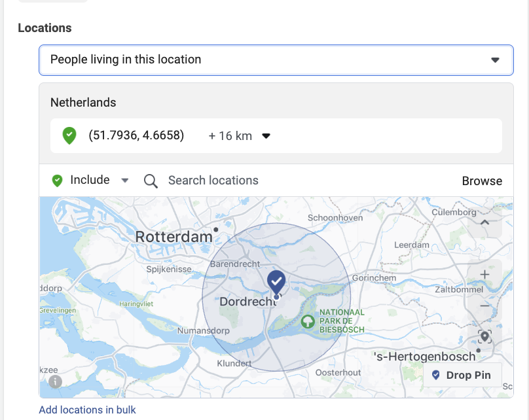Click the Netherlands country heading

point(83,103)
